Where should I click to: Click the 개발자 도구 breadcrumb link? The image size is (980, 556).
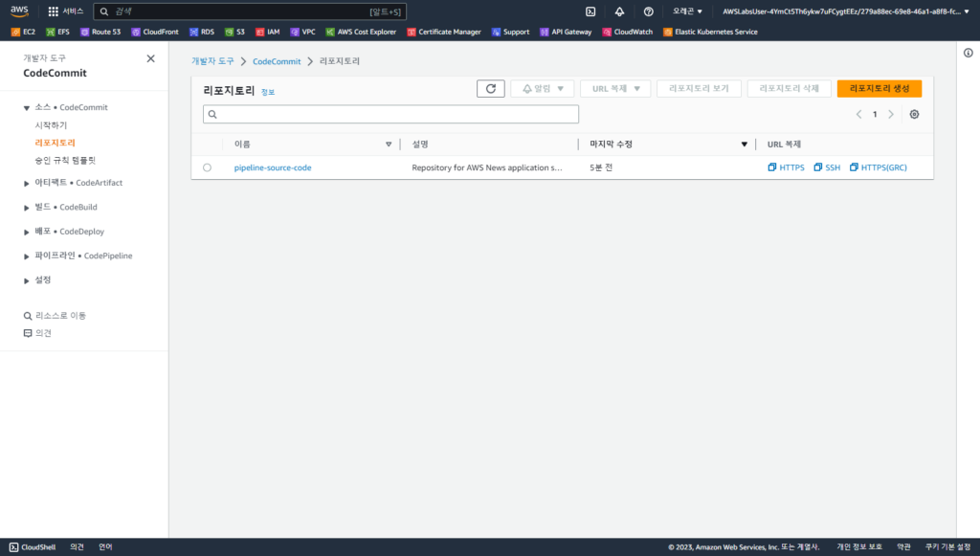(212, 61)
